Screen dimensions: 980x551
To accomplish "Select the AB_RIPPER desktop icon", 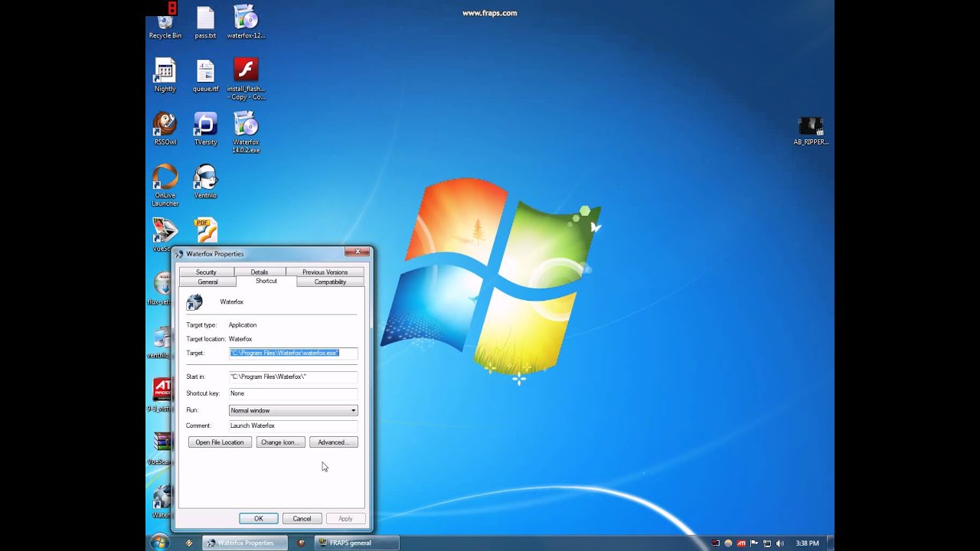I will (811, 131).
